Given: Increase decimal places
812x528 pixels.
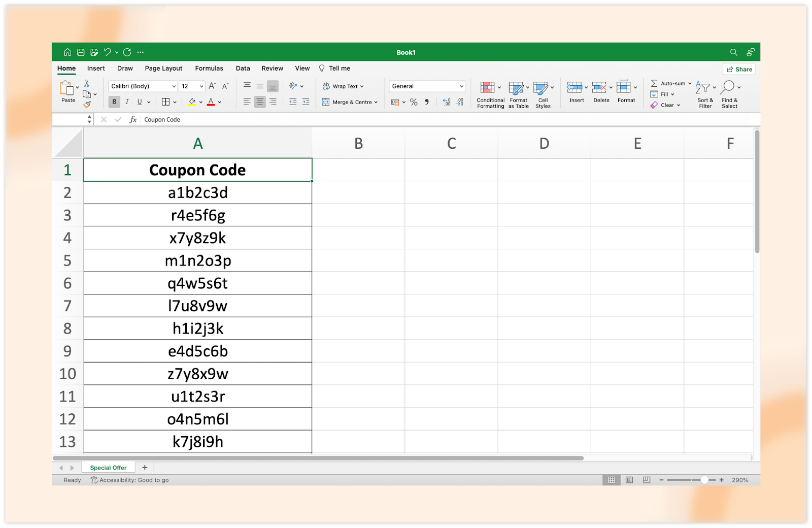Looking at the screenshot, I should coord(447,102).
